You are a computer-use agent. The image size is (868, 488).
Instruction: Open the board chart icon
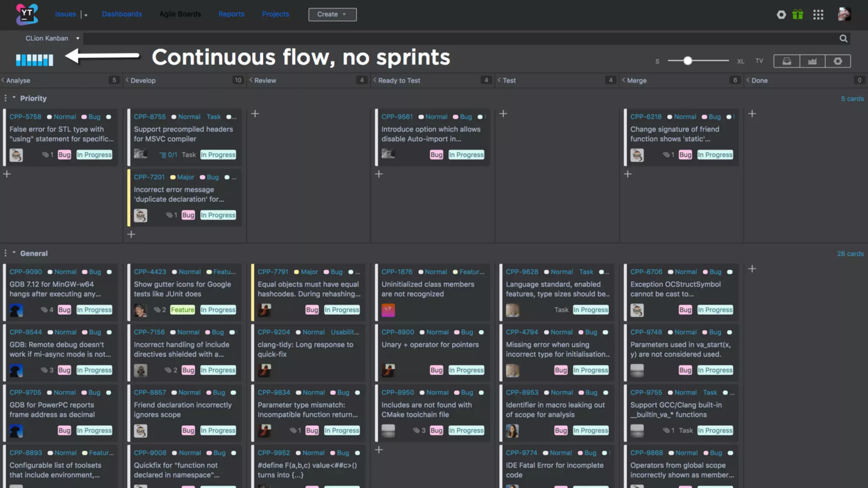pyautogui.click(x=812, y=61)
